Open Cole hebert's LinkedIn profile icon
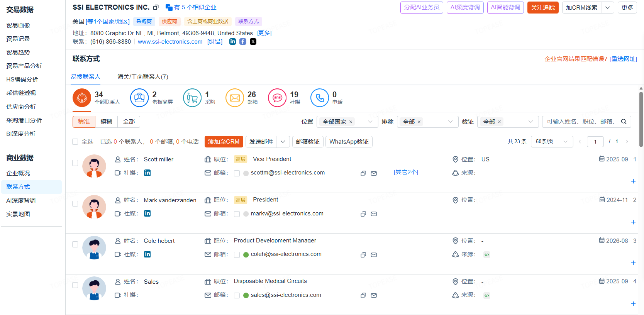The image size is (644, 315). [x=147, y=254]
